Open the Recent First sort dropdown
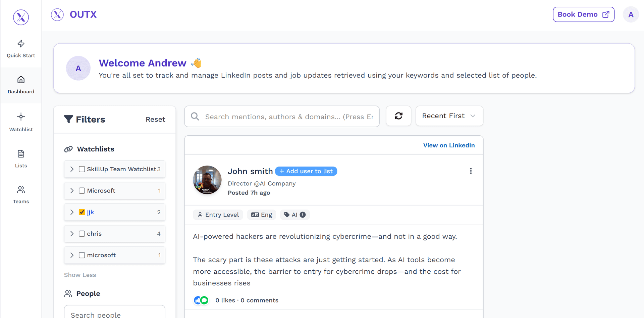Viewport: 644px width, 318px height. click(449, 116)
